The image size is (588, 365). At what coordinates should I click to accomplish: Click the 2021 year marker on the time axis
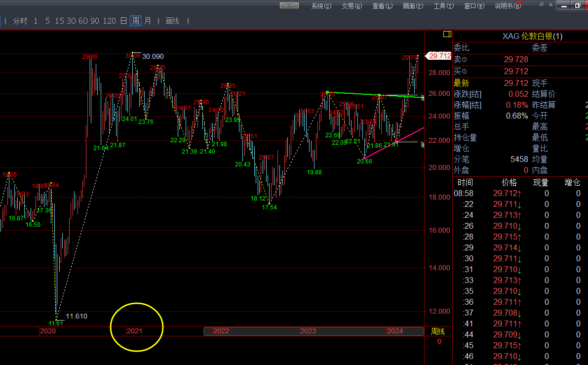click(134, 331)
